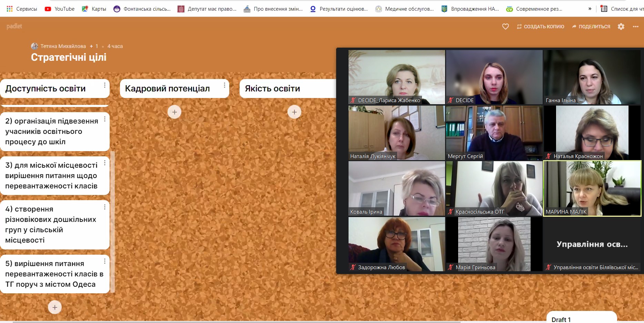Click muted mic icon of Управління освіти
The image size is (644, 323).
(x=549, y=267)
